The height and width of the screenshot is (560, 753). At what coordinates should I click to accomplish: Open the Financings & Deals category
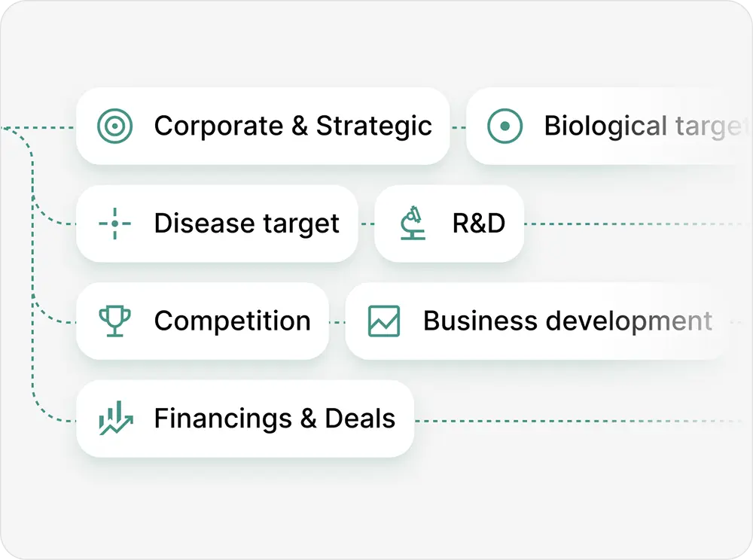(274, 418)
